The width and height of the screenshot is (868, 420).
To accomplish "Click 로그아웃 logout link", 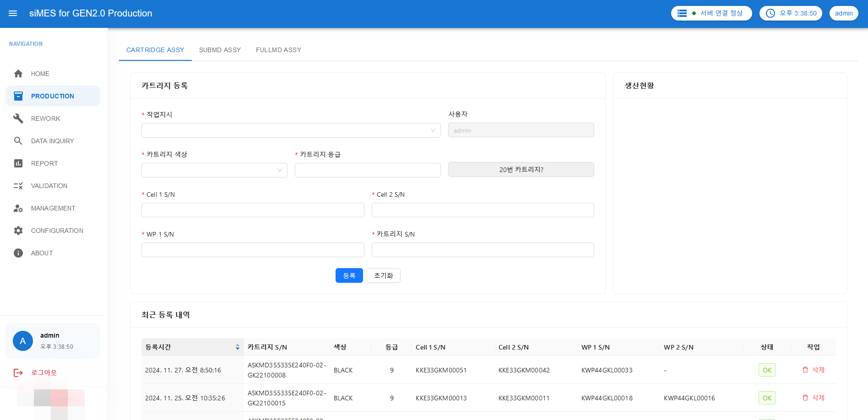I will coord(44,373).
